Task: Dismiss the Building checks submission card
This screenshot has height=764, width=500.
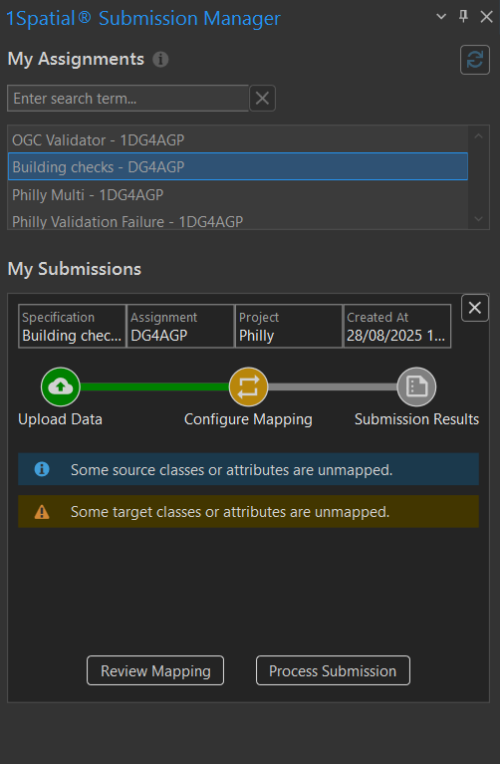Action: coord(475,308)
